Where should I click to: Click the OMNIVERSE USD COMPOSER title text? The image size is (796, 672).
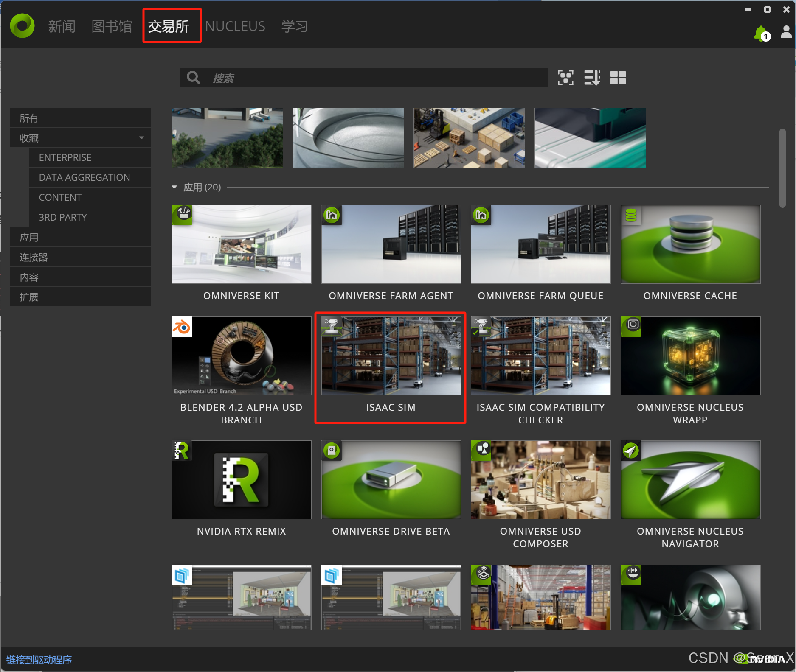541,538
